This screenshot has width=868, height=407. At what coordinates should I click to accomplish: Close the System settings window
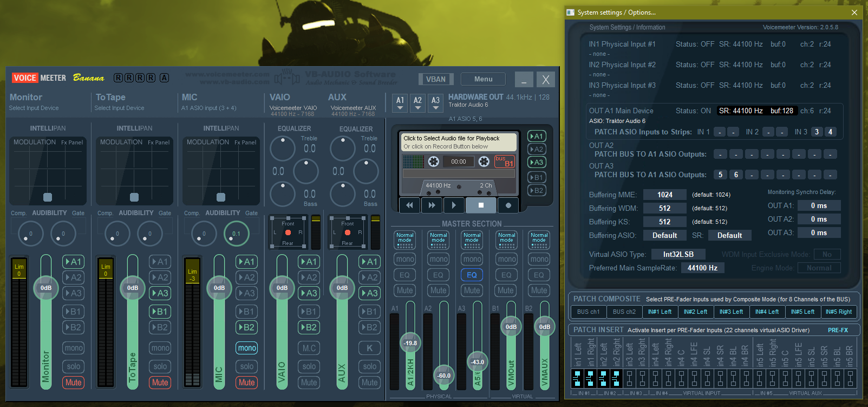point(854,12)
